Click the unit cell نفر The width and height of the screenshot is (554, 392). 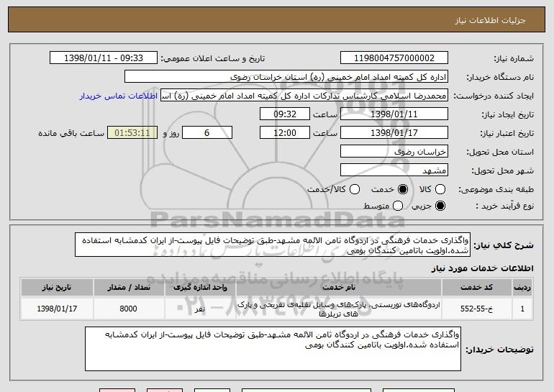[x=200, y=309]
